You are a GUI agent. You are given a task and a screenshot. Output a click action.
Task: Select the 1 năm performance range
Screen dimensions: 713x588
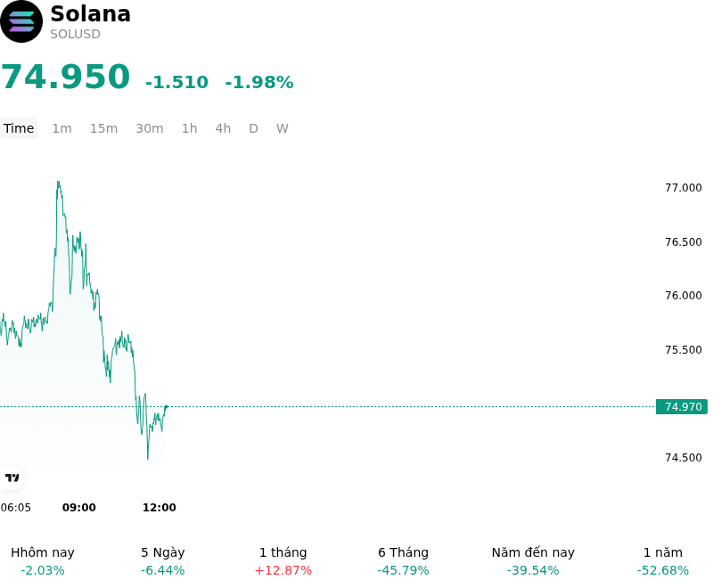[x=663, y=561]
